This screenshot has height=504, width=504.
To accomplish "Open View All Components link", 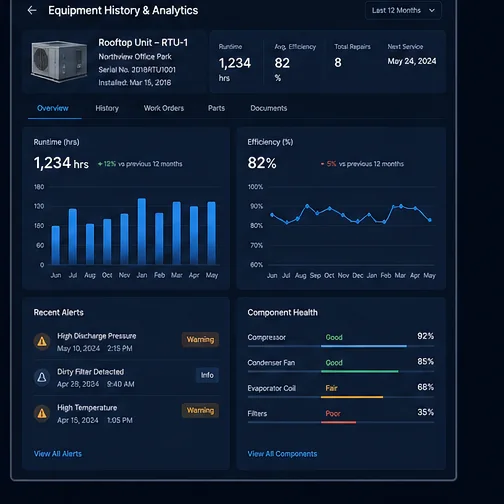I will click(282, 454).
